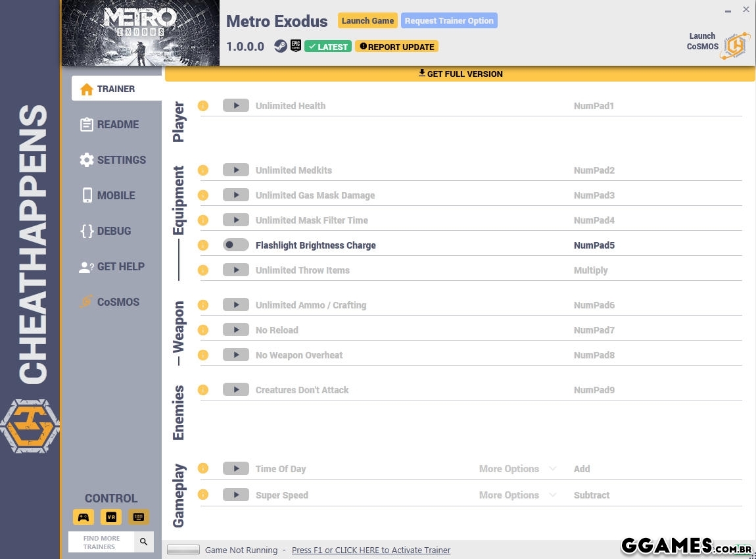Screen dimensions: 756x559
Task: Select the keyboard control icon
Action: pyautogui.click(x=139, y=517)
